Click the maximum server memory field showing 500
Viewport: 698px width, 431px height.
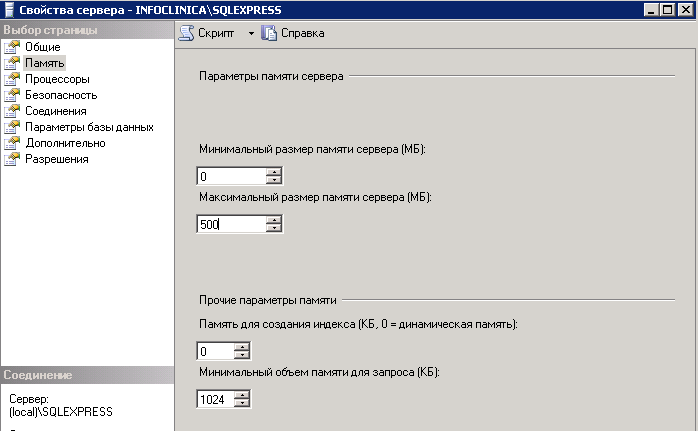(x=231, y=224)
